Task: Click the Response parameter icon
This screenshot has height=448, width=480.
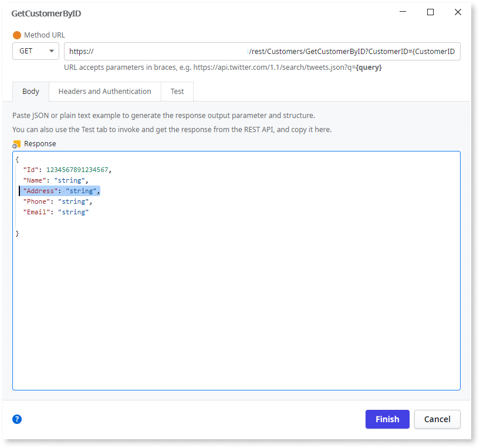Action: 16,143
